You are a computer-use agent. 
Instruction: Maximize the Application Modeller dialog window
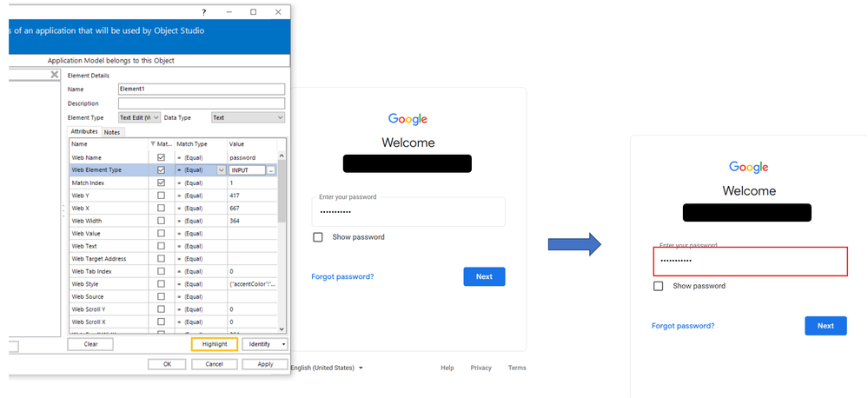tap(253, 12)
